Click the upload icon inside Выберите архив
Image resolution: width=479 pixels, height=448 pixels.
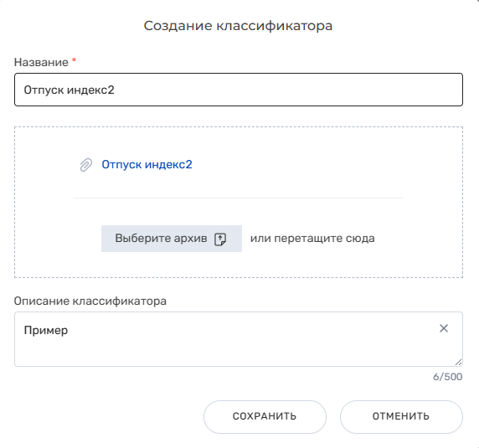click(220, 239)
